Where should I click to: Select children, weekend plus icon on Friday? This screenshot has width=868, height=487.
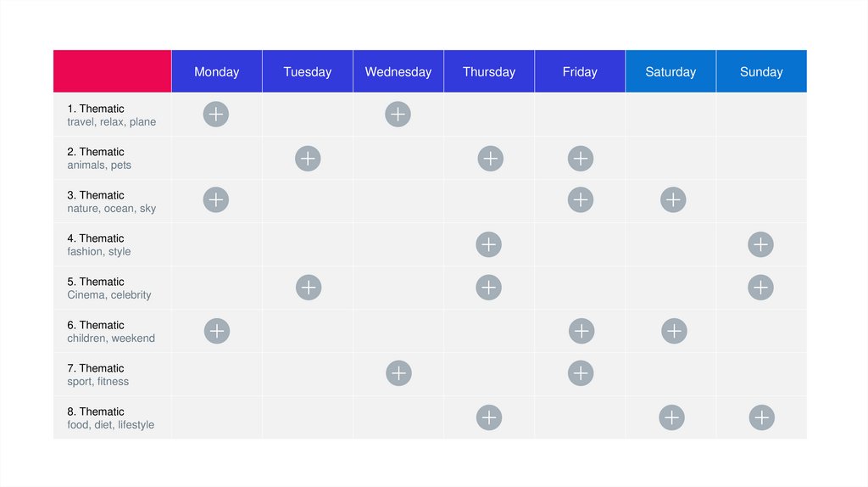(x=581, y=331)
